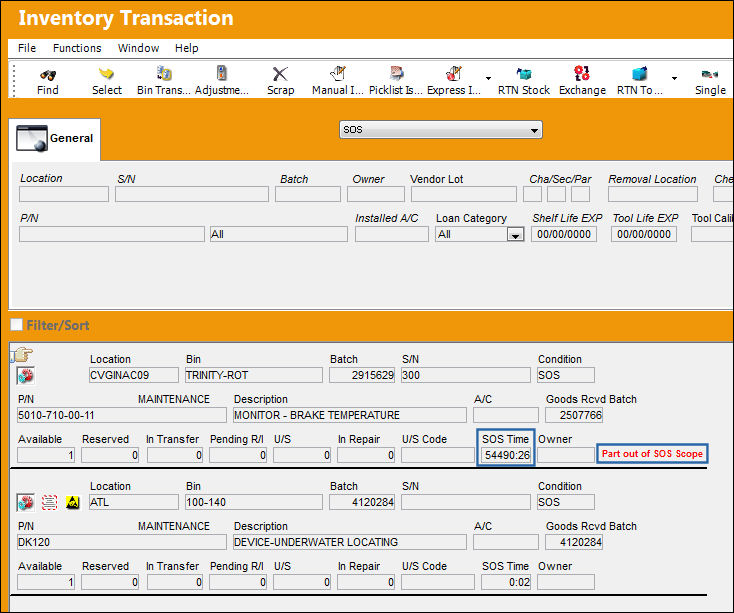The image size is (734, 613).
Task: Click the Scrap toolbar icon
Action: (x=280, y=73)
